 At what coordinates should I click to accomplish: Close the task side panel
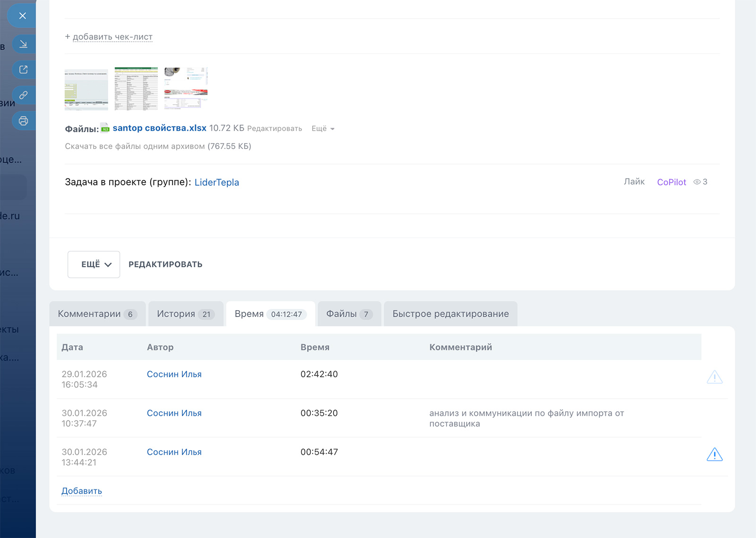coord(22,16)
